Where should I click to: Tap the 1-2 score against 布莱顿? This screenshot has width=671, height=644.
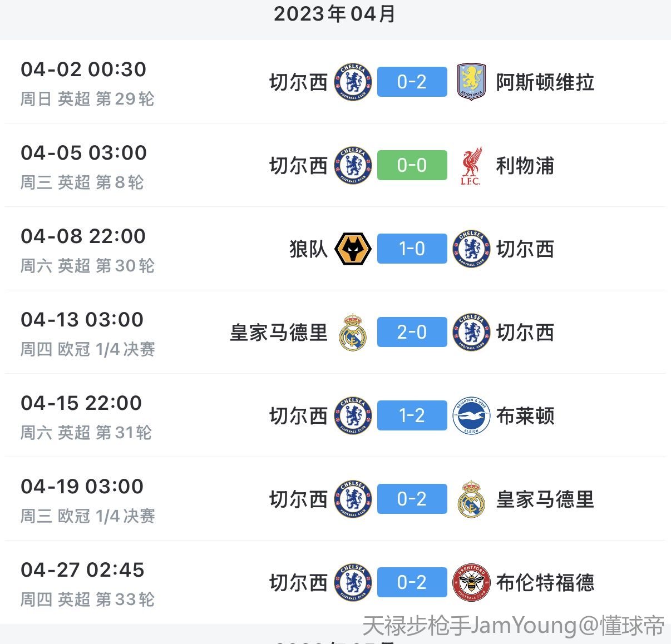tap(412, 415)
